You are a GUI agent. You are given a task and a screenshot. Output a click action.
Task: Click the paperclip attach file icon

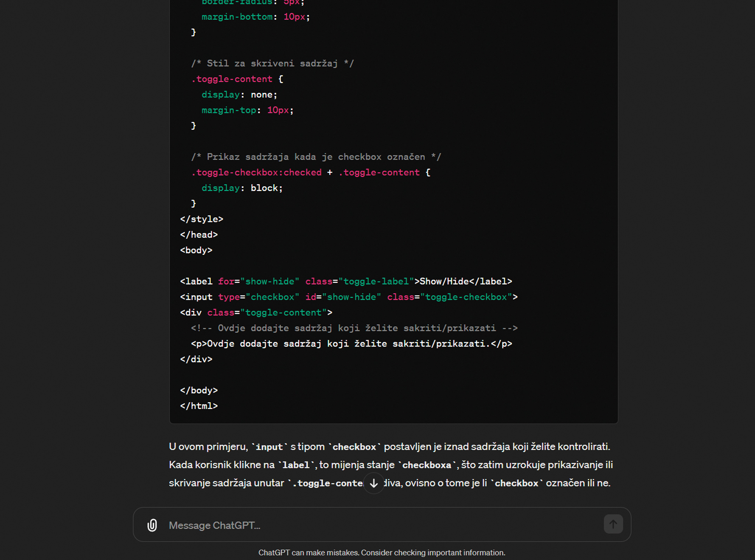point(152,525)
